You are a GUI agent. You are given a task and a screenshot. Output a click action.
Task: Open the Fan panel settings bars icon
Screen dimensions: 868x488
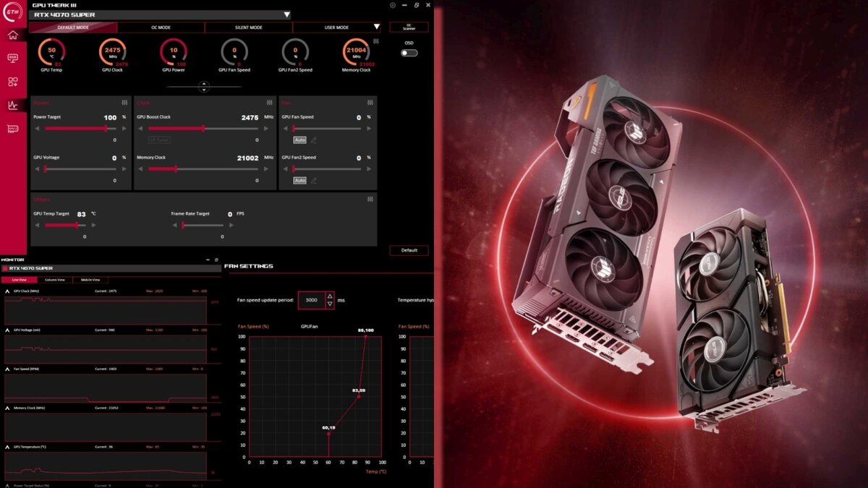[x=370, y=103]
